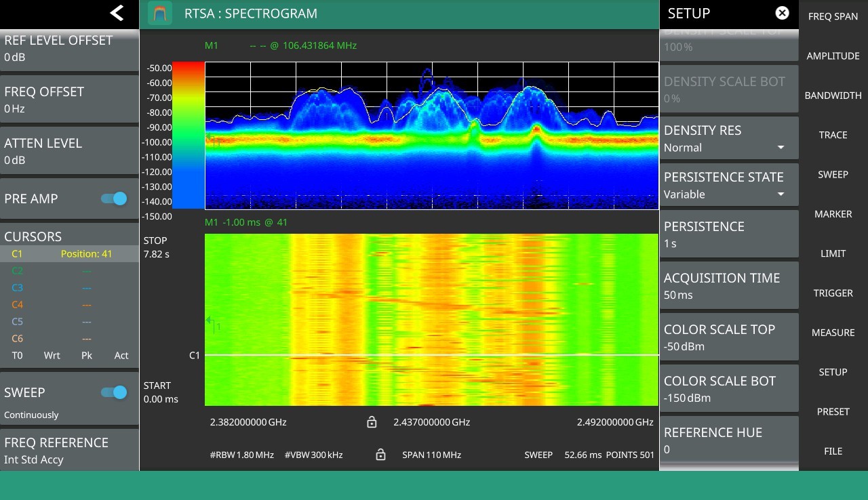Image resolution: width=868 pixels, height=500 pixels.
Task: Click the RTSA spectrogram mode icon
Action: [160, 14]
